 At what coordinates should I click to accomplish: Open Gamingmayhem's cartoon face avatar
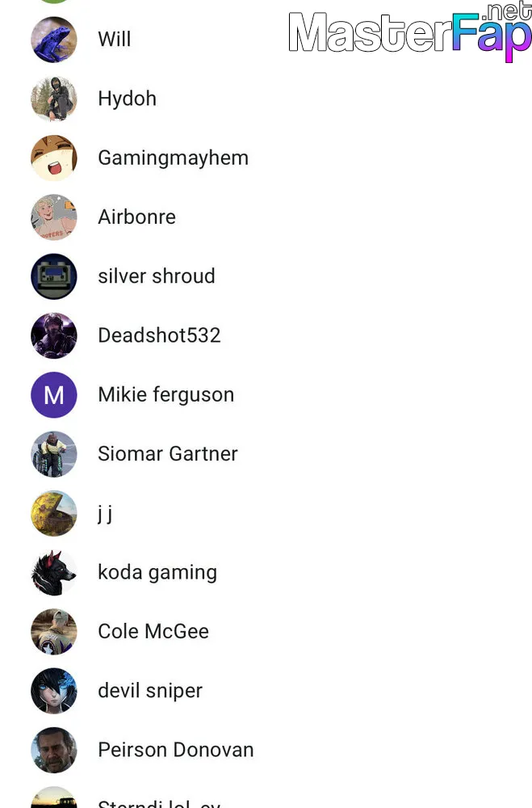click(54, 158)
